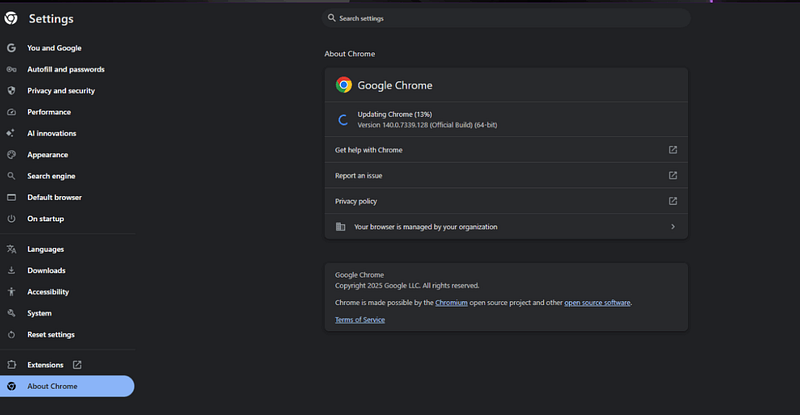Open the open source software link

[x=597, y=303]
